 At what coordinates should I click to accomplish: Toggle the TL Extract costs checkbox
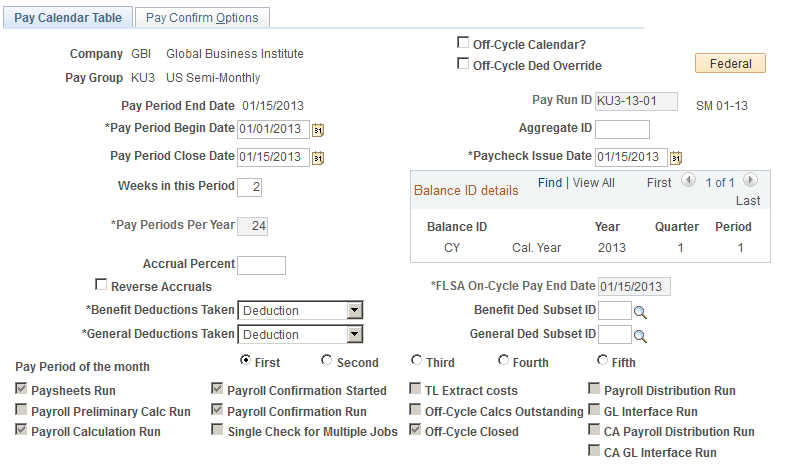(415, 388)
